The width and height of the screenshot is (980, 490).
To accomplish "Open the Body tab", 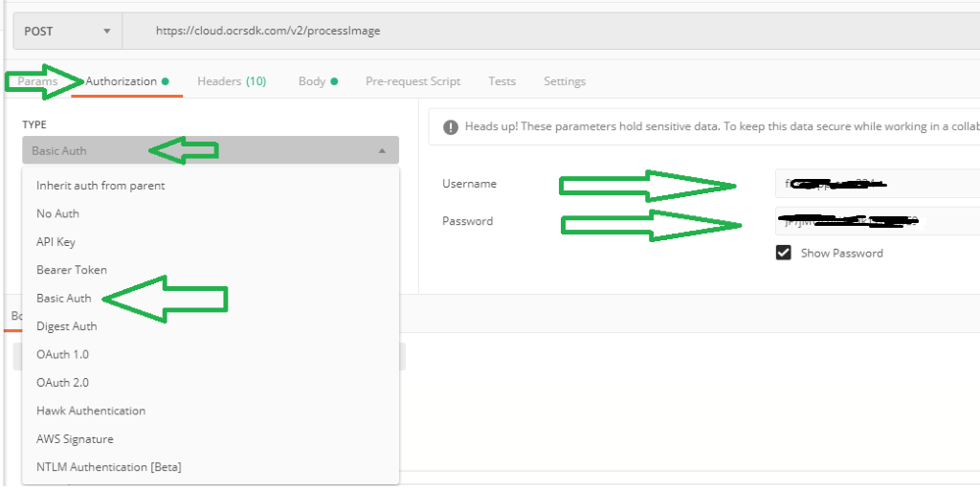I will pos(318,81).
